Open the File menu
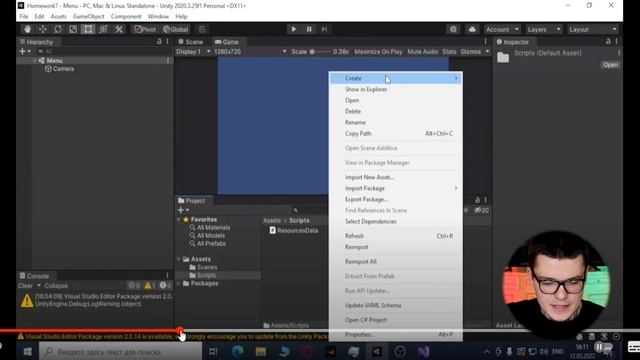Image resolution: width=640 pixels, height=360 pixels. pos(24,16)
